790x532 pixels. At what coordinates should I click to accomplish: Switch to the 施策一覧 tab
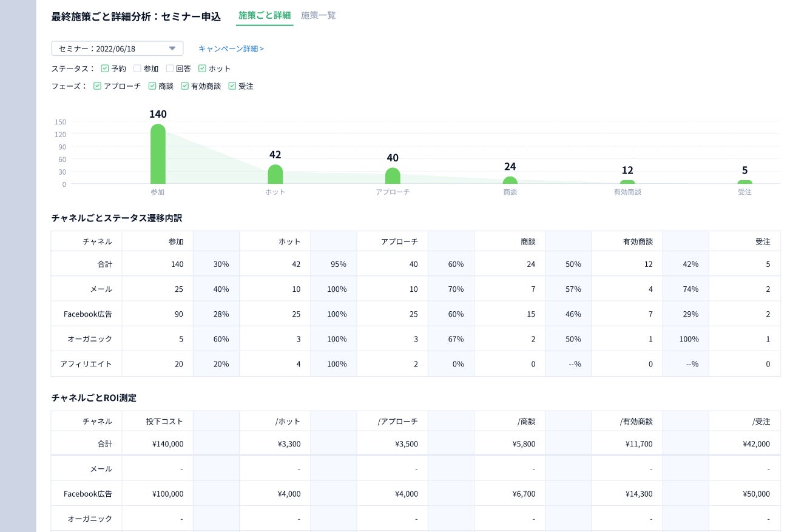tap(319, 16)
